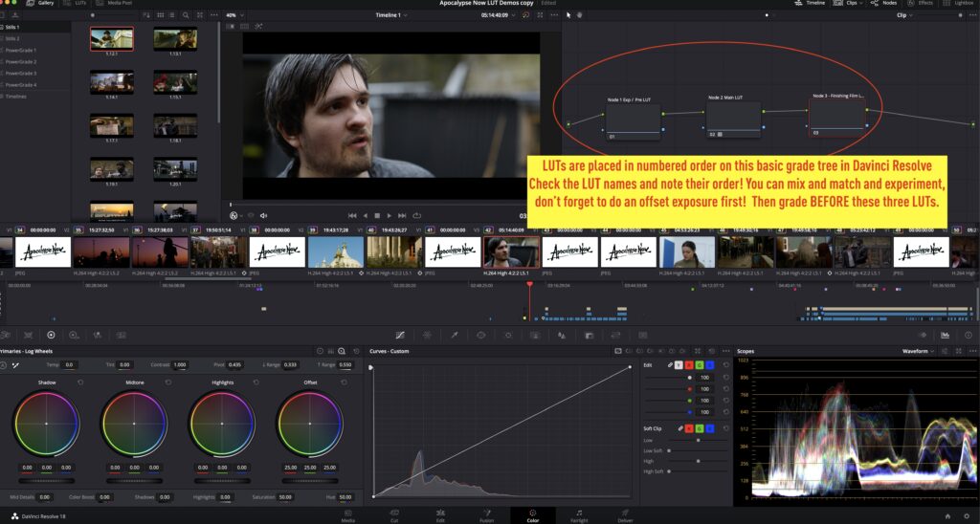Open the Color Wheels palette
This screenshot has width=980, height=524.
tap(52, 336)
